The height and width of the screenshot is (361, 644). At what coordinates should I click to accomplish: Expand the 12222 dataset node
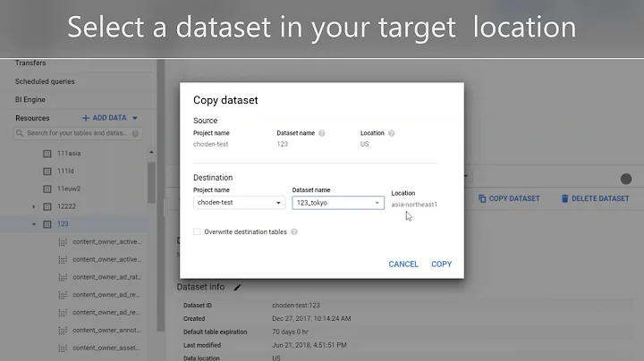(34, 206)
